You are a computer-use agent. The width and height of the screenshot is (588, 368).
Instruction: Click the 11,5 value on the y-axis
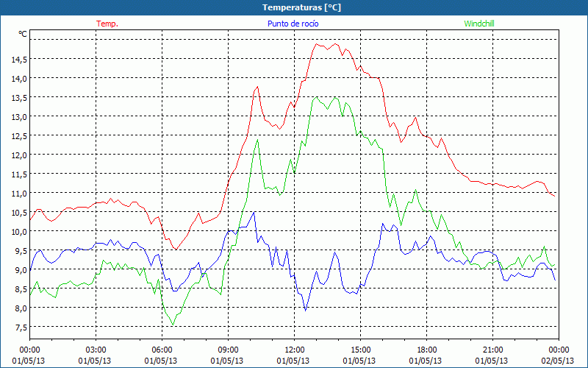point(19,174)
